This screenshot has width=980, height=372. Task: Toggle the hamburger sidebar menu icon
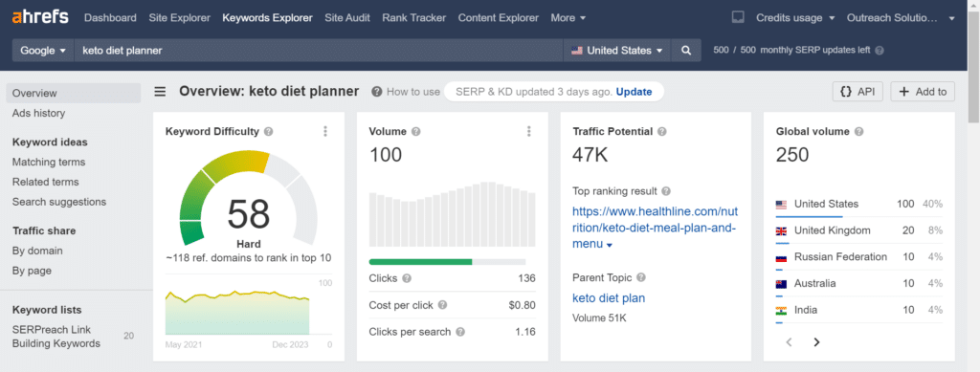161,92
